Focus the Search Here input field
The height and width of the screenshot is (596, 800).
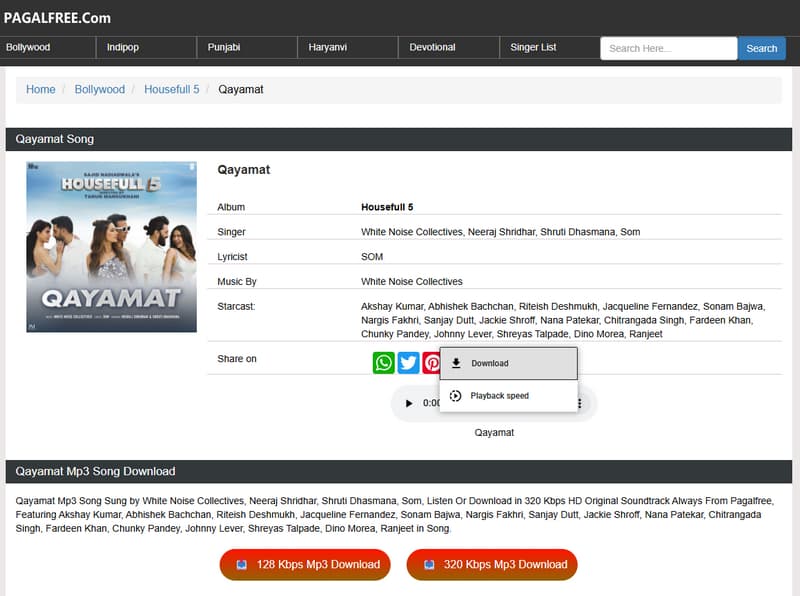pyautogui.click(x=668, y=48)
